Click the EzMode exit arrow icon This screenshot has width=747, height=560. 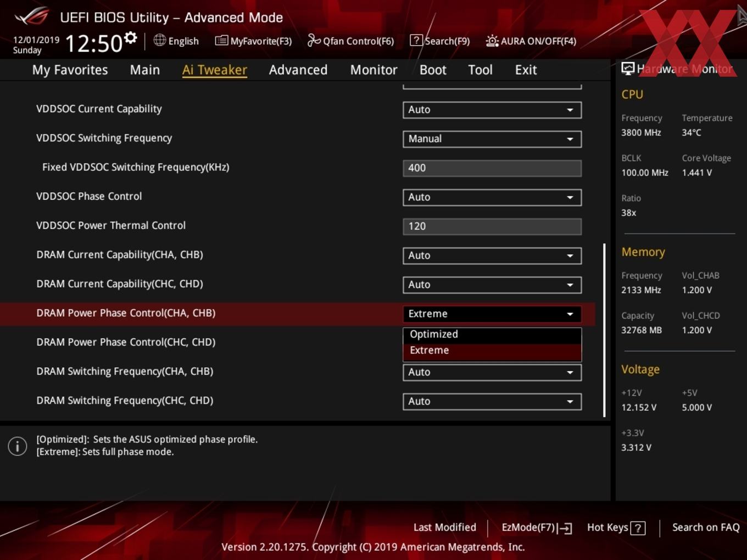[565, 528]
